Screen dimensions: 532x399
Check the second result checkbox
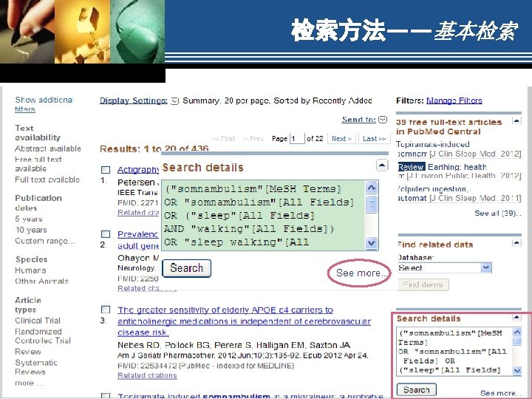[106, 234]
